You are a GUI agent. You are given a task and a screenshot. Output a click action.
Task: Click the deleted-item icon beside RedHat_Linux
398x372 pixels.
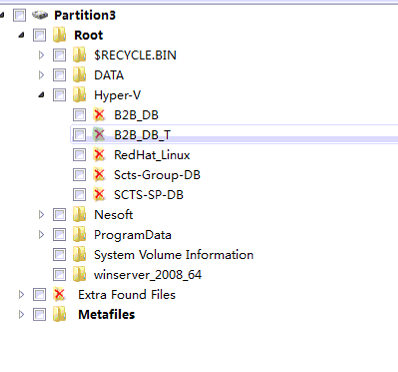click(99, 155)
